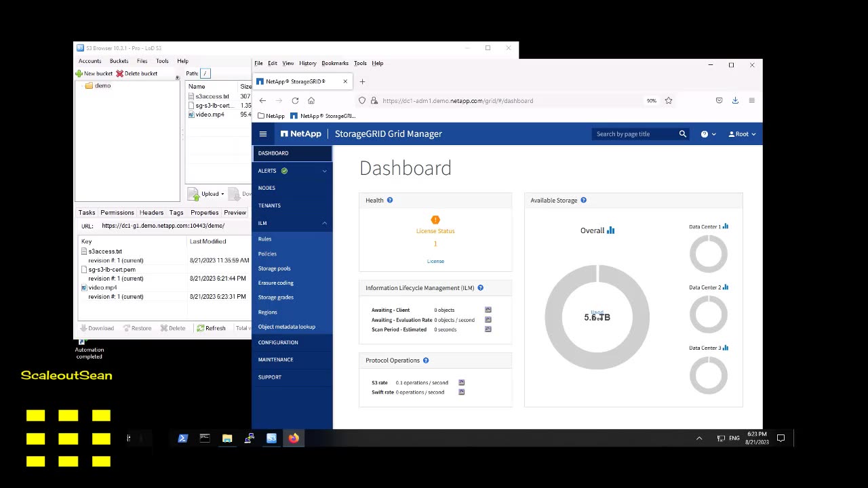868x488 pixels.
Task: Open the Firefox Bookmarks menu
Action: 335,64
